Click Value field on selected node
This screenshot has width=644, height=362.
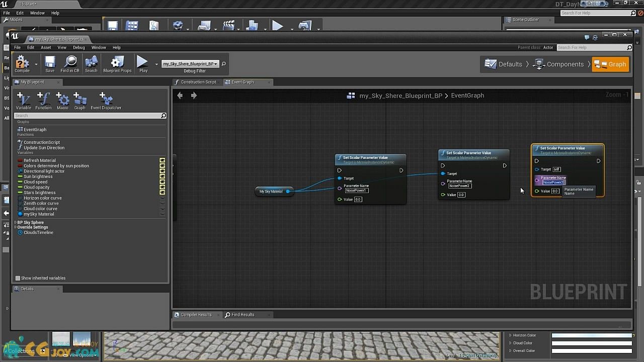coord(555,191)
